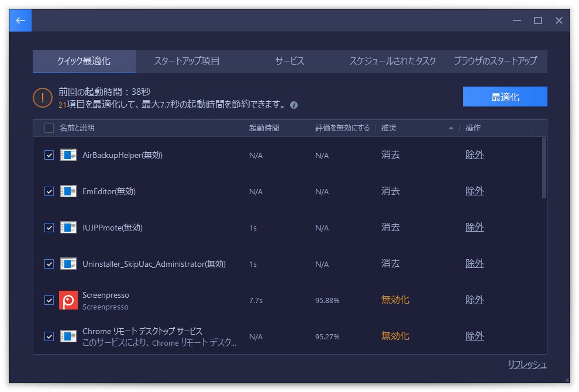Image resolution: width=579 pixels, height=392 pixels.
Task: Sort by the 推奨 column arrow
Action: [x=451, y=128]
